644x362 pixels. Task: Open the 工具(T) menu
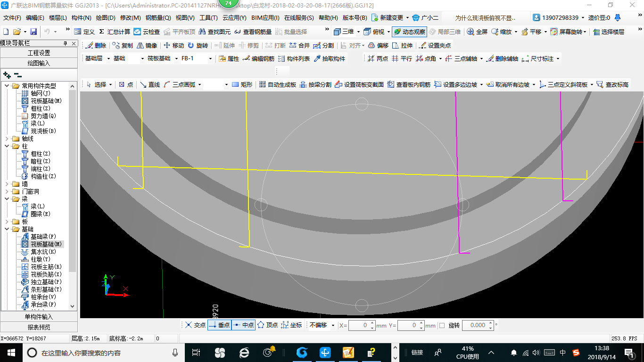(x=208, y=17)
